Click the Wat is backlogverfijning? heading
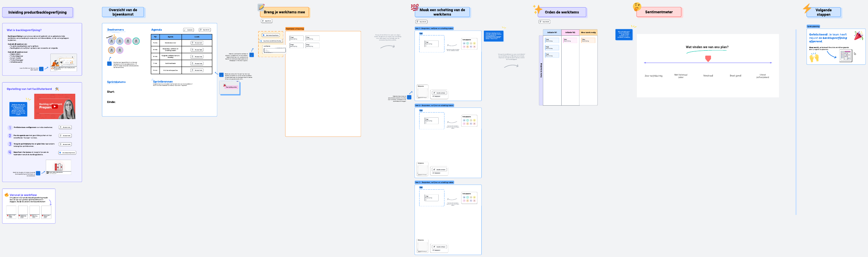 pyautogui.click(x=24, y=30)
